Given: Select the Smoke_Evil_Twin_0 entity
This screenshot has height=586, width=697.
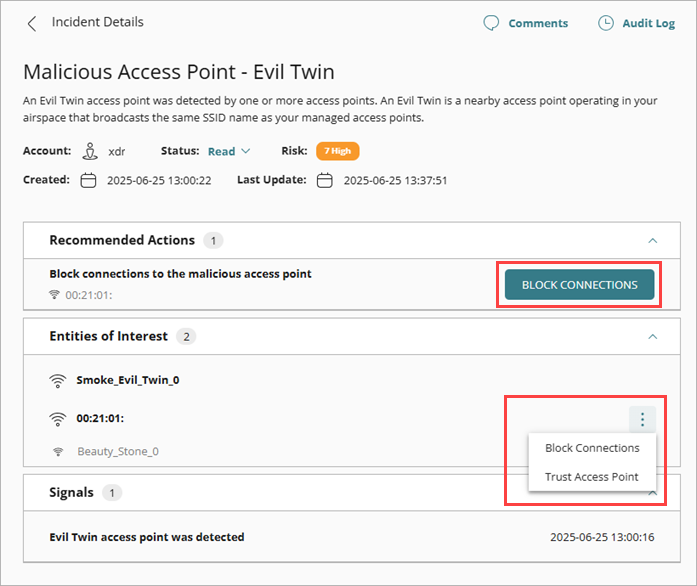Looking at the screenshot, I should pyautogui.click(x=128, y=381).
